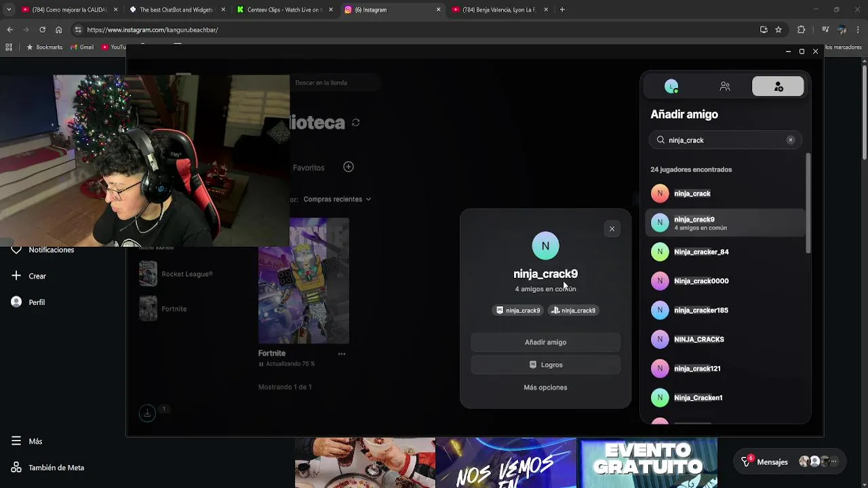Screen dimensions: 868x488
Task: Open Fortnite three-dots options menu
Action: (342, 353)
